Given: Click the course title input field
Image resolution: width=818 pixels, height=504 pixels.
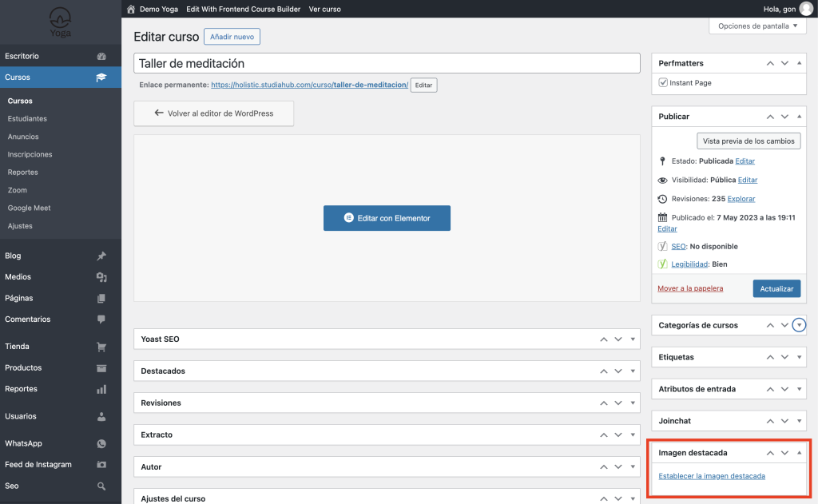Looking at the screenshot, I should tap(387, 63).
